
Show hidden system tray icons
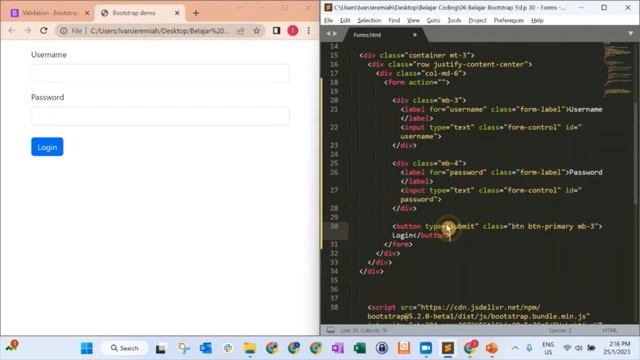(515, 348)
